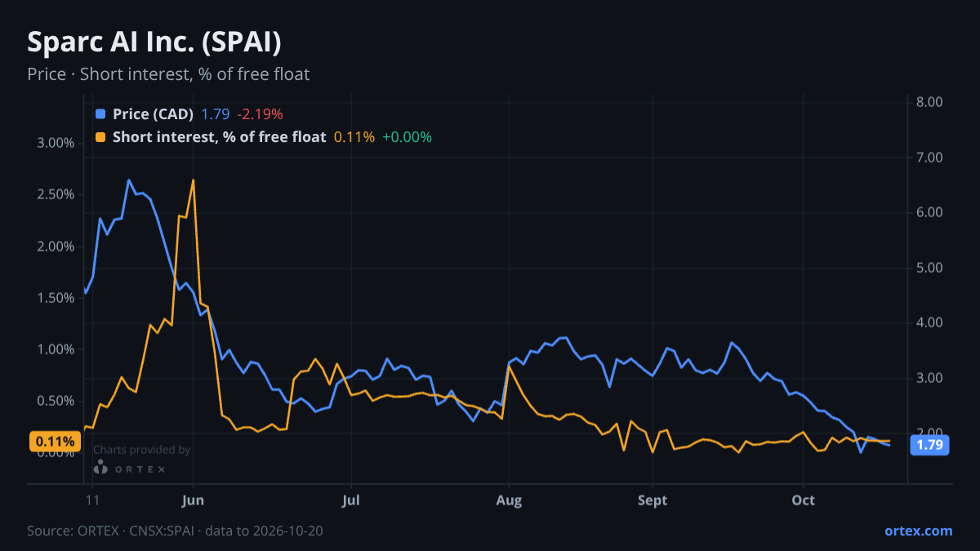Open the ortex.com link

pos(919,531)
